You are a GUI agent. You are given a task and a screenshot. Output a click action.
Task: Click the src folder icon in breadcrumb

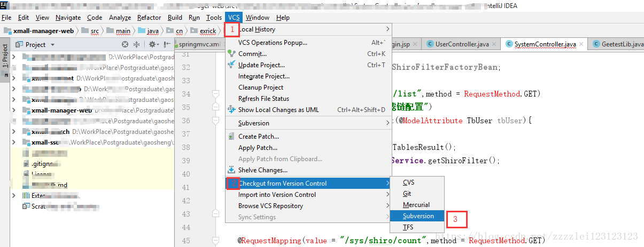tap(85, 31)
